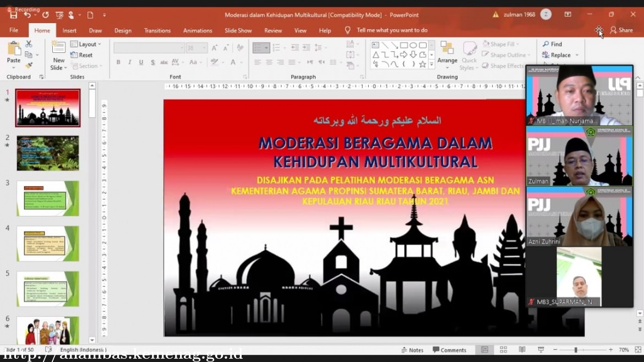The height and width of the screenshot is (362, 644).
Task: Insert a New Slide
Action: tap(58, 48)
